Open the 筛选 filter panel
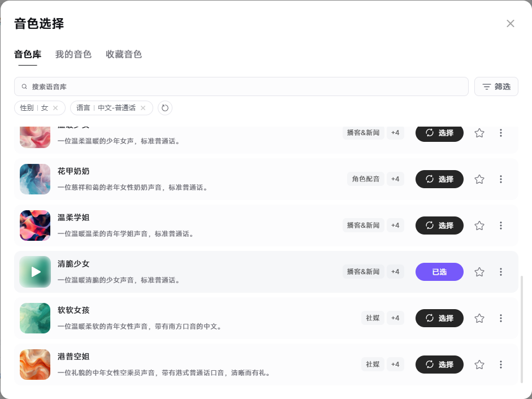Screen dimensions: 532x399 pyautogui.click(x=496, y=86)
